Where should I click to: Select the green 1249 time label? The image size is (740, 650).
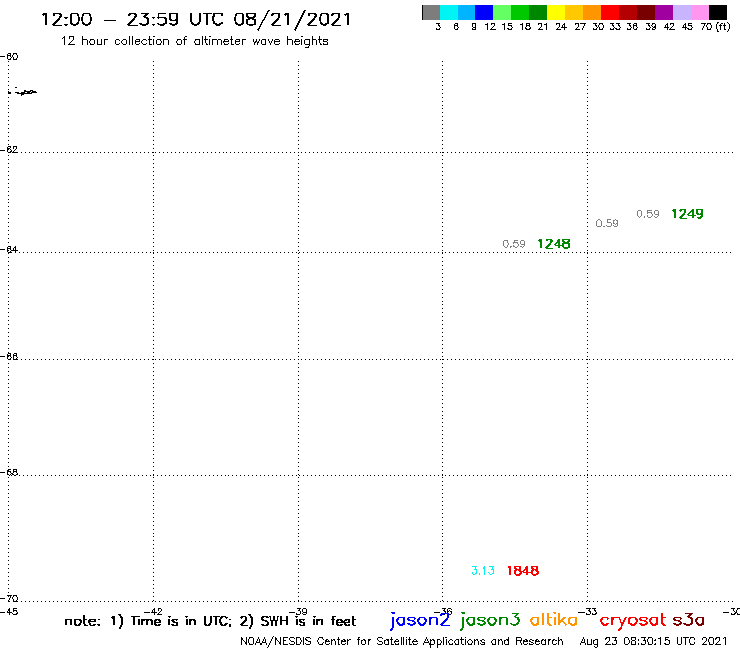pyautogui.click(x=687, y=214)
